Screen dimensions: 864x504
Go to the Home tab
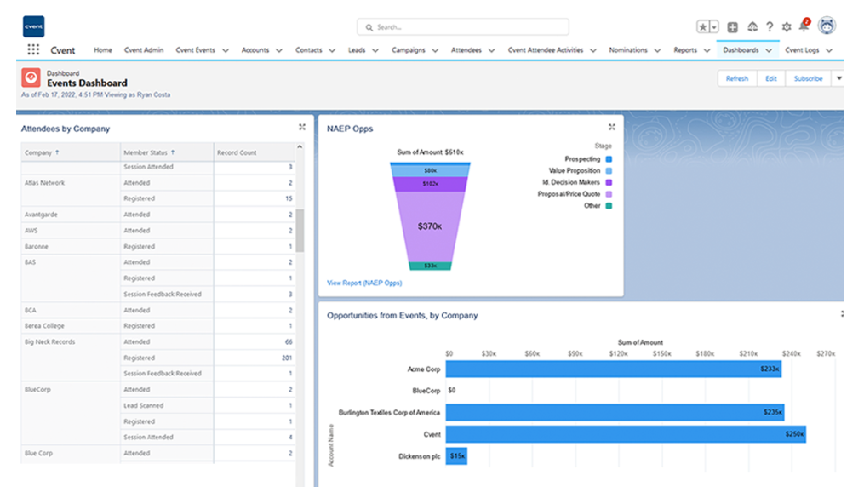click(102, 49)
